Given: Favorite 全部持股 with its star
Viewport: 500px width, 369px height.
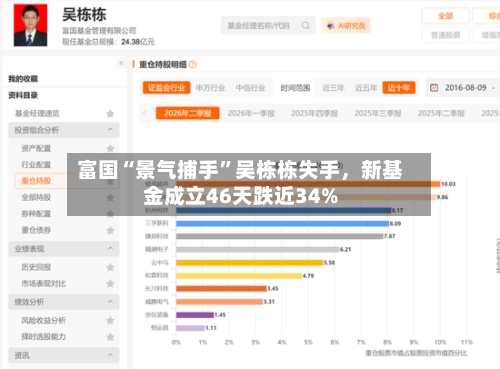Looking at the screenshot, I should point(110,198).
